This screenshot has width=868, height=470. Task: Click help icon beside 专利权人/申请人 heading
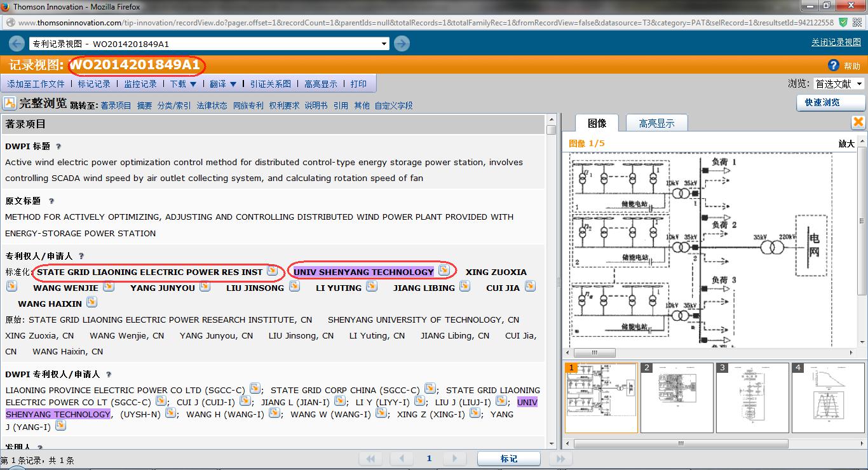point(81,256)
